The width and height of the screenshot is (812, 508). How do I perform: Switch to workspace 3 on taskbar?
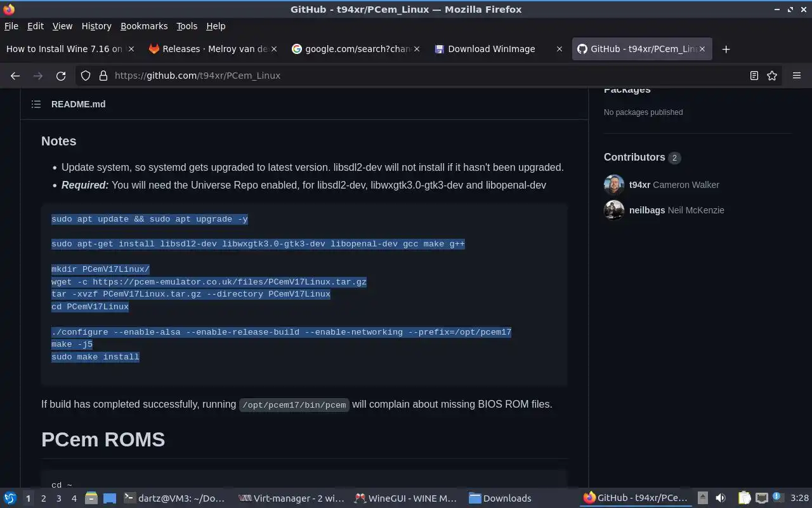(58, 498)
